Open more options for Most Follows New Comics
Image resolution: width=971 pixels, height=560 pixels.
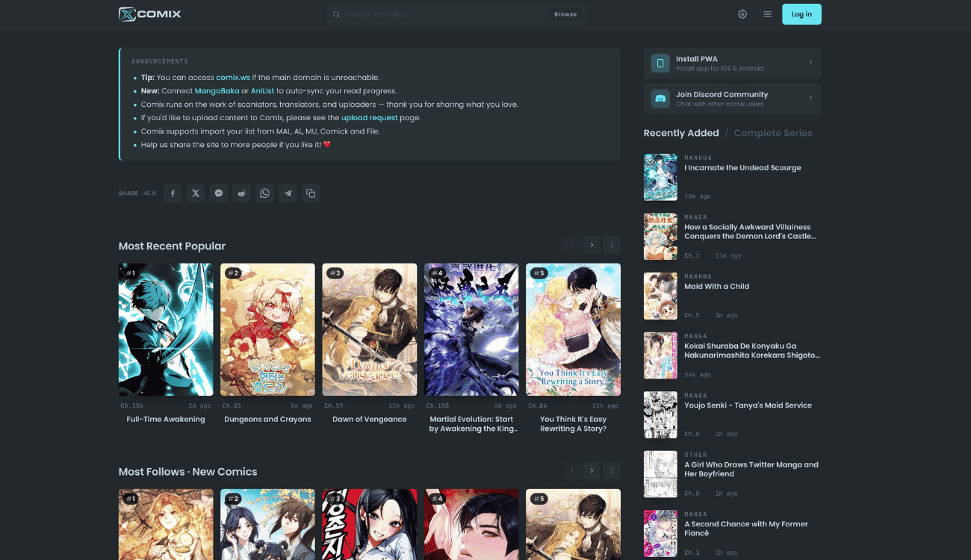coord(612,470)
